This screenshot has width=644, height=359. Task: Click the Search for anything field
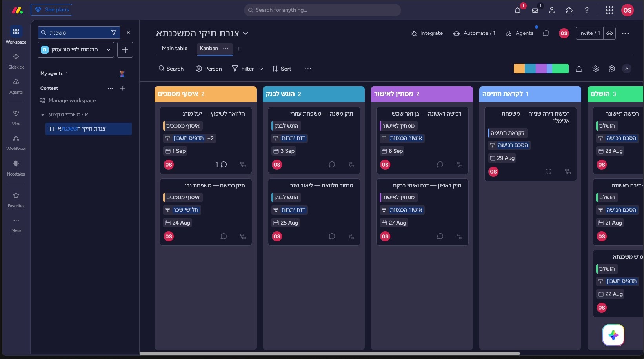(x=322, y=10)
